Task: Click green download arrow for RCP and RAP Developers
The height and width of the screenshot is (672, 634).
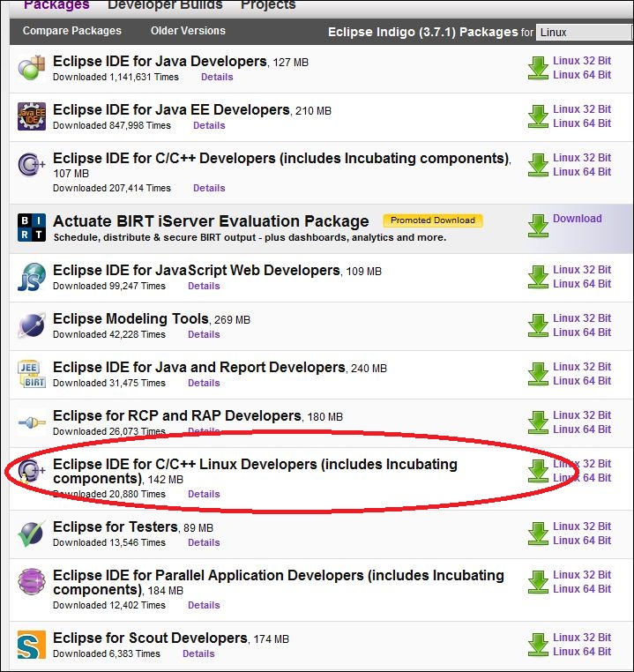Action: 538,422
